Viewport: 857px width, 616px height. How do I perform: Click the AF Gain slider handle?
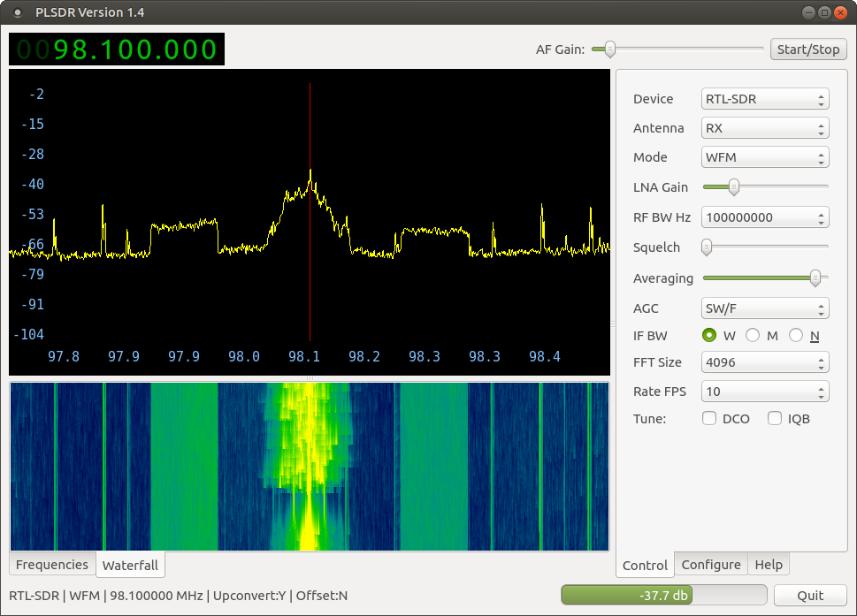[x=609, y=49]
